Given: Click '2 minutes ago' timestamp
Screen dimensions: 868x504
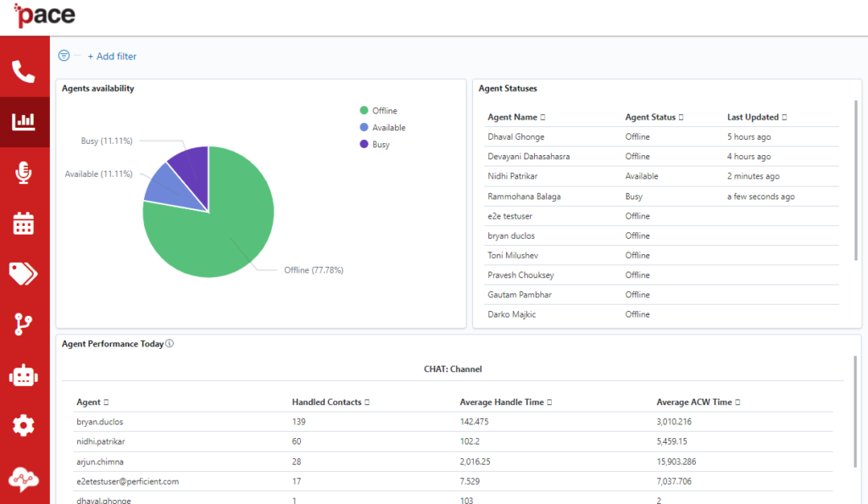Looking at the screenshot, I should (754, 176).
